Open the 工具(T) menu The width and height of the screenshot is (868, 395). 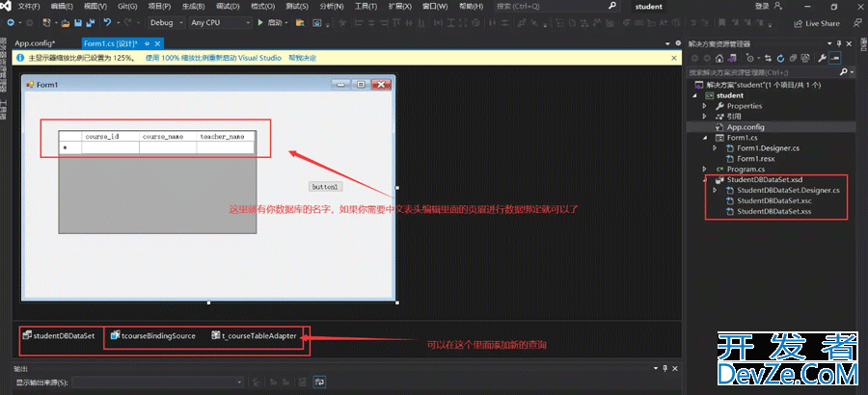(366, 6)
